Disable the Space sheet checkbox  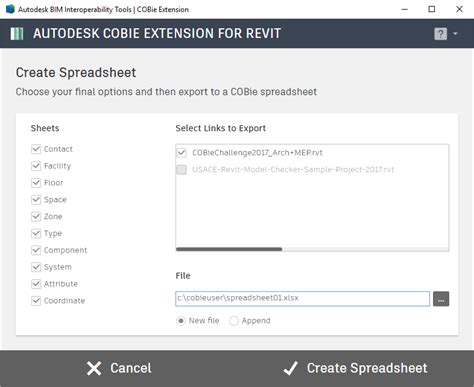pos(36,200)
